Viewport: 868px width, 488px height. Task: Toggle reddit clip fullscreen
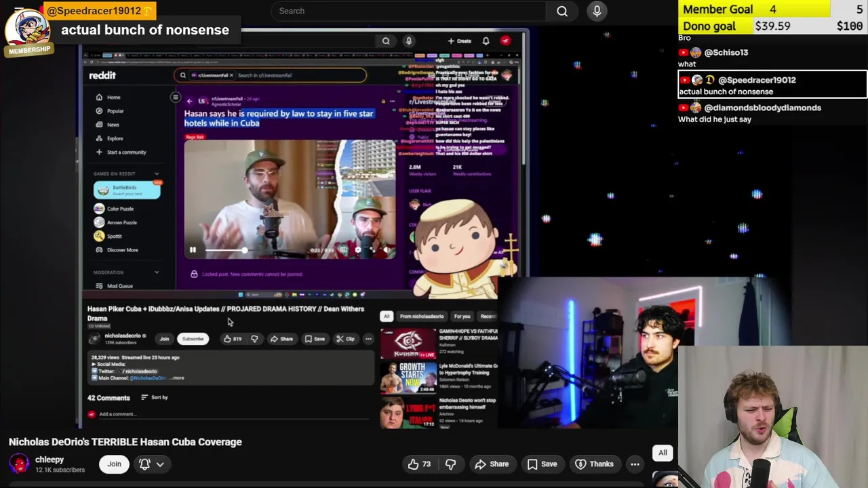(372, 250)
